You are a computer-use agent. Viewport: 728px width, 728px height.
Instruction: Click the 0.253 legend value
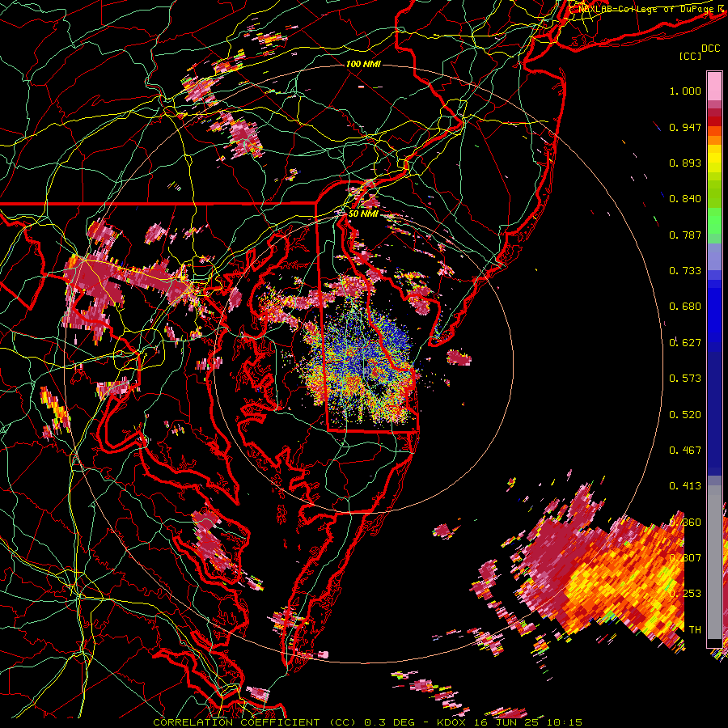pos(685,594)
